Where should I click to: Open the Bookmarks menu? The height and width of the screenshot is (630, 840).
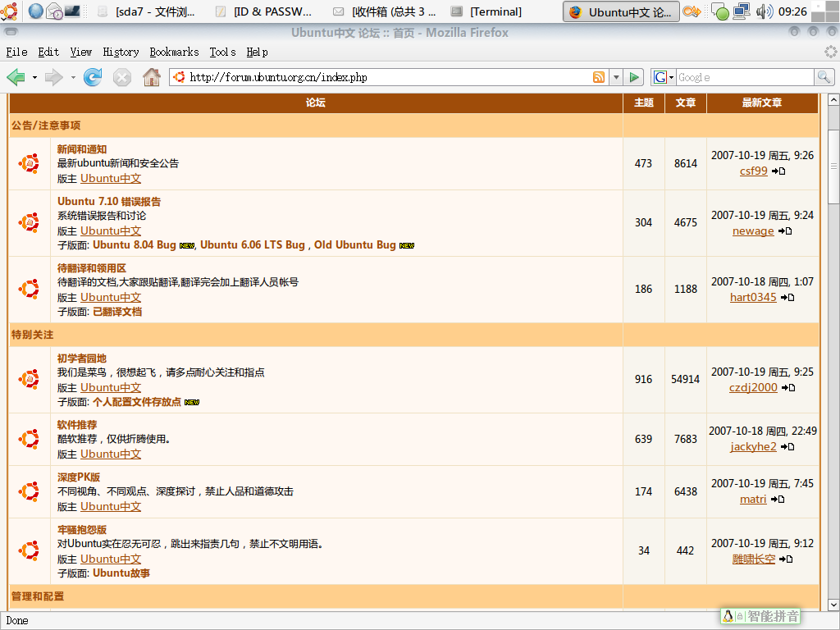(174, 52)
